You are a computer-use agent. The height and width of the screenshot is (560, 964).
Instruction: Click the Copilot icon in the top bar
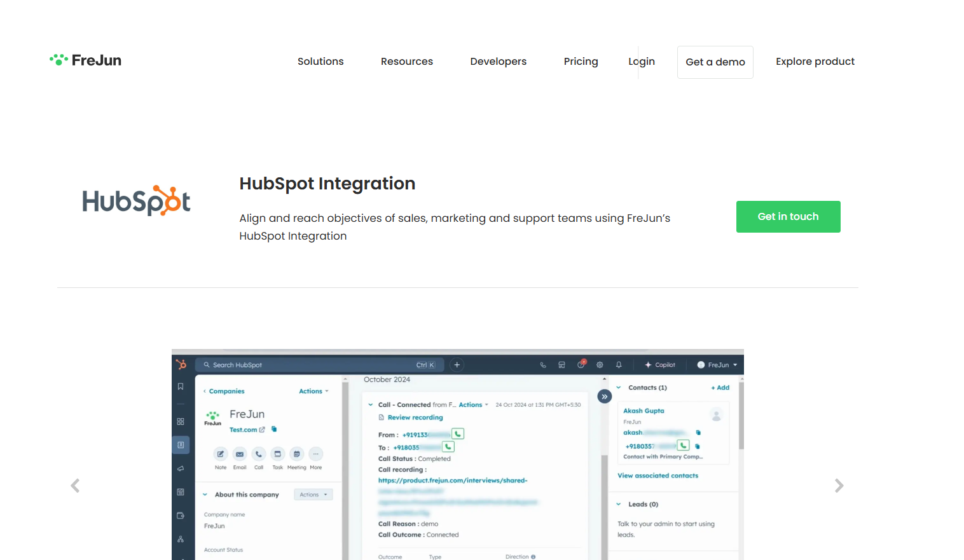(660, 364)
